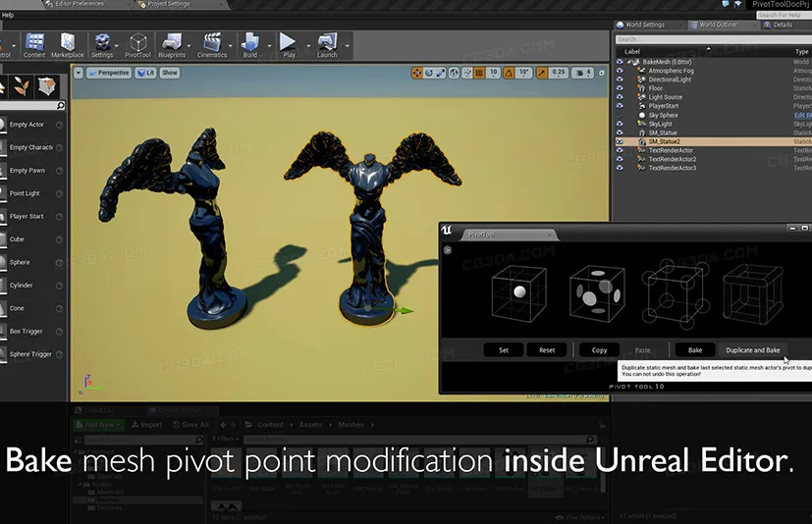Open grid snap value 10 dropdown
Image resolution: width=812 pixels, height=524 pixels.
(x=493, y=73)
